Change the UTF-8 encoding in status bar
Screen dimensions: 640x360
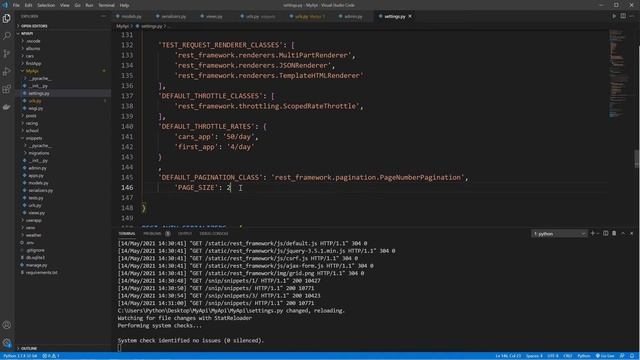[553, 356]
